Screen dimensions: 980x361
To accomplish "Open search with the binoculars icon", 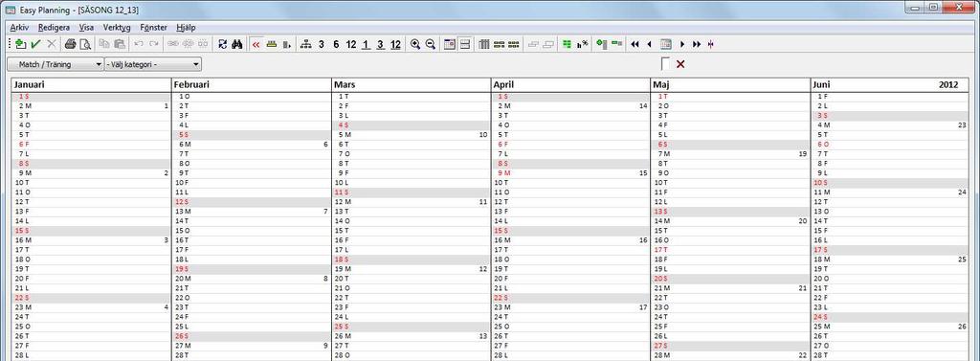I will tap(237, 44).
